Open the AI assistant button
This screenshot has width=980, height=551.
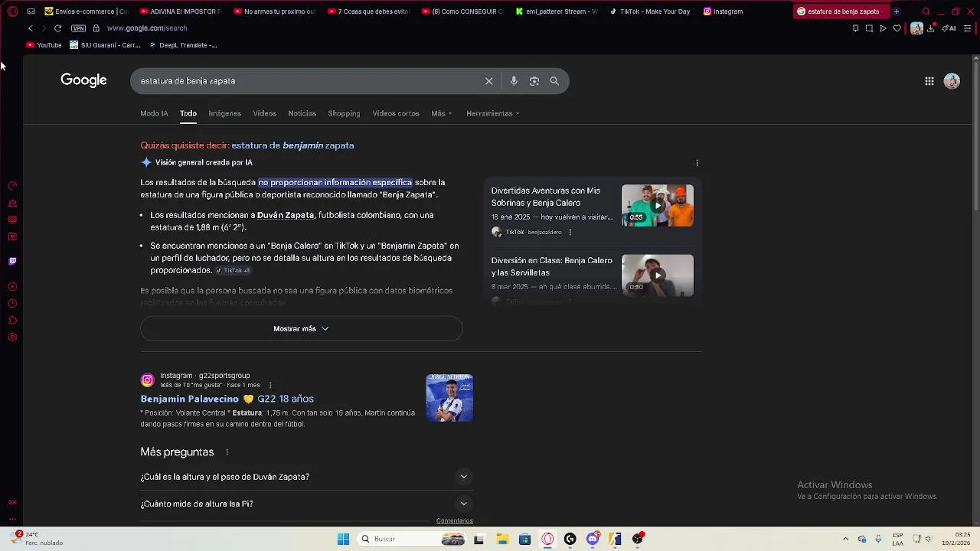click(x=949, y=28)
